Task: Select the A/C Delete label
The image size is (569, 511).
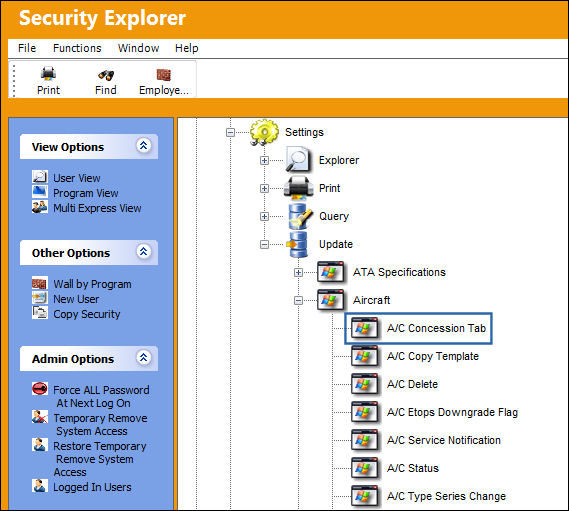Action: pyautogui.click(x=412, y=384)
